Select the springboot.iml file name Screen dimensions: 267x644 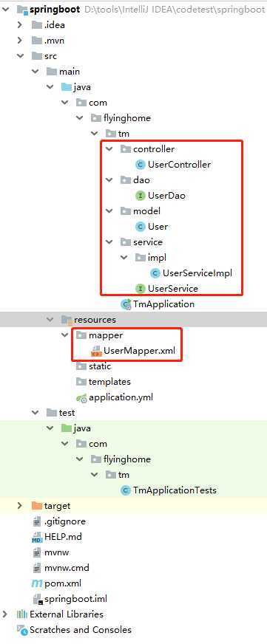(75, 599)
